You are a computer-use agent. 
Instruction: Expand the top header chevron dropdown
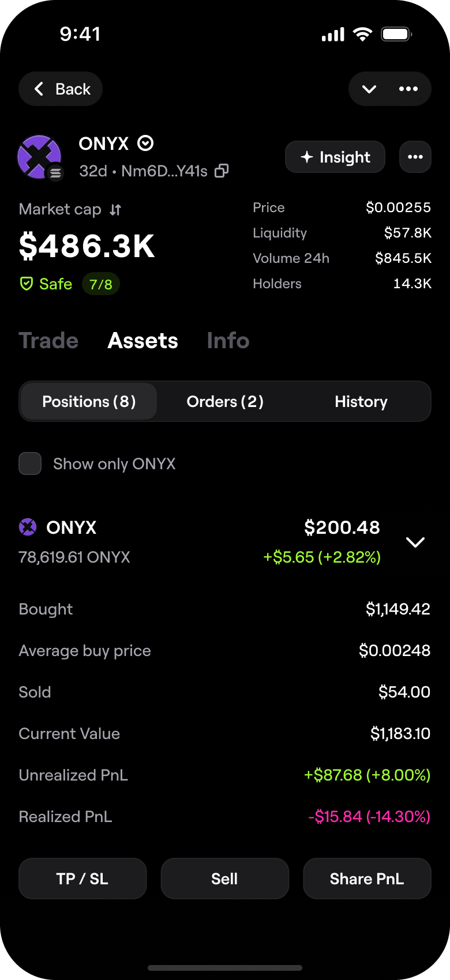coord(369,89)
